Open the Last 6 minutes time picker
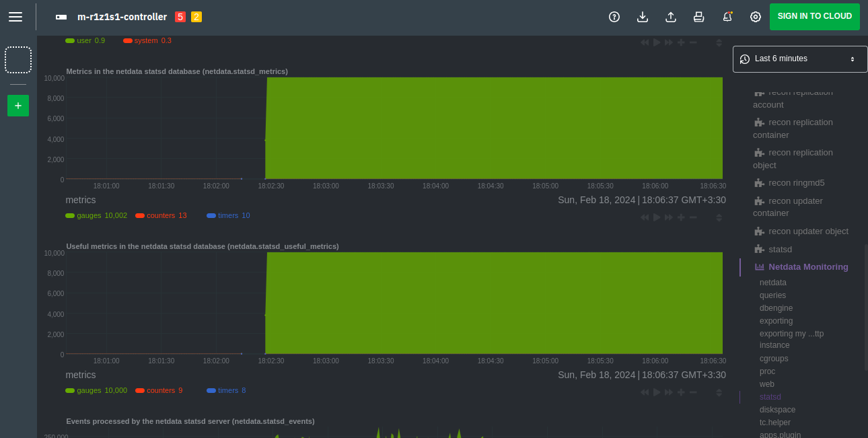Screen dimensions: 868x438 [799, 59]
